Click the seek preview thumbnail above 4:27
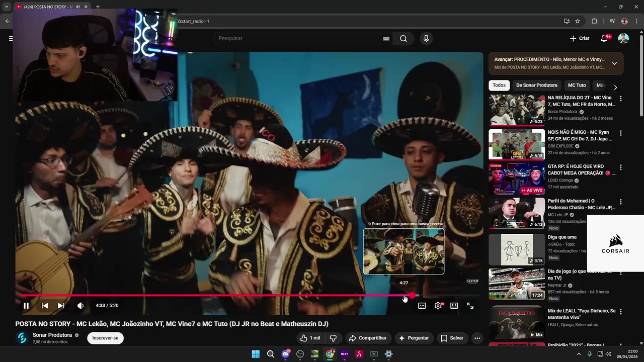 404,251
